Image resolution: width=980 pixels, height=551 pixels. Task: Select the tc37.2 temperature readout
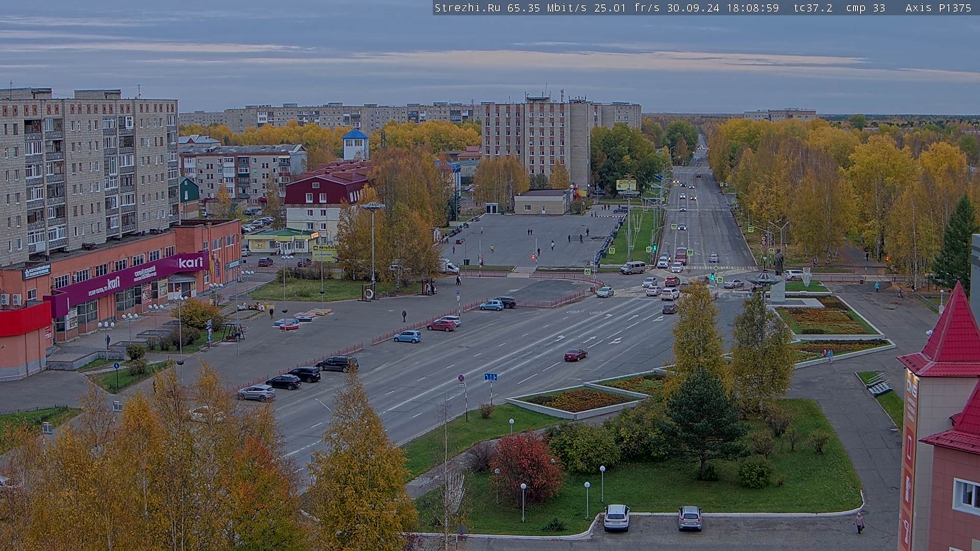813,8
